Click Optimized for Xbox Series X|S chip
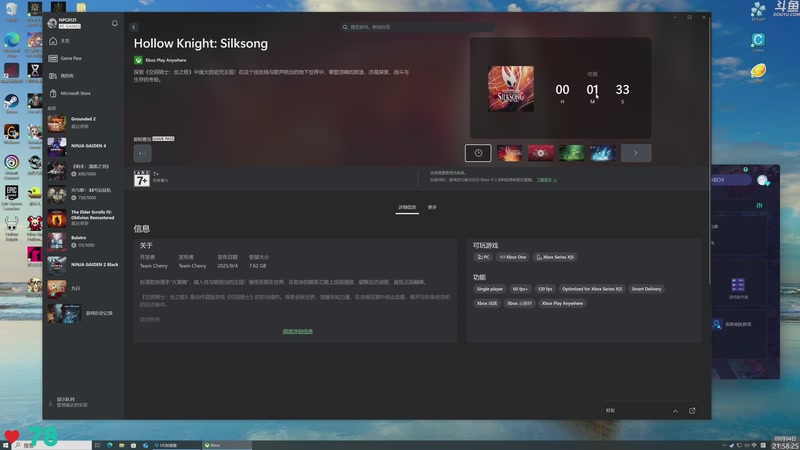Image resolution: width=800 pixels, height=450 pixels. click(592, 289)
